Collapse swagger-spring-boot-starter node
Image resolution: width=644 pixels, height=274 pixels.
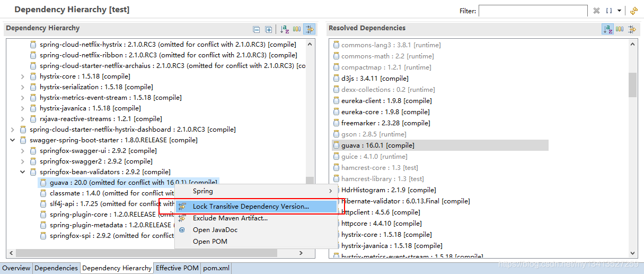12,140
